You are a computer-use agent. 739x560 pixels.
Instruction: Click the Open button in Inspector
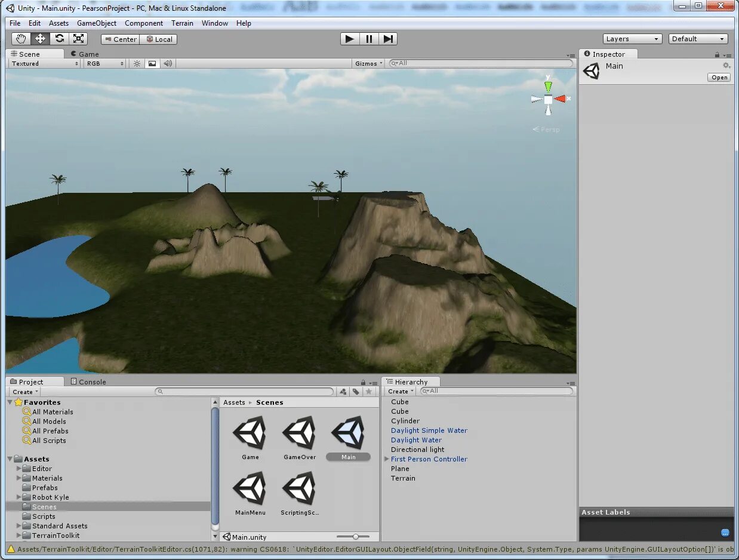(x=719, y=78)
